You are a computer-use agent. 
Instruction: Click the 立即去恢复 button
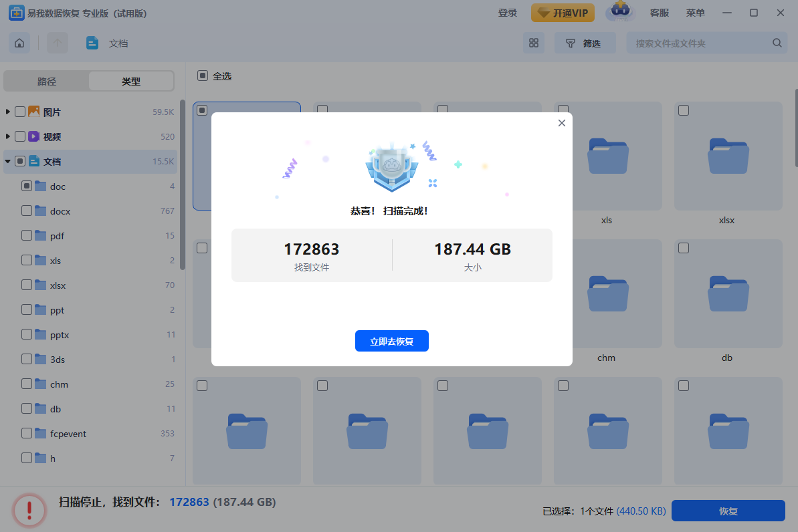[x=391, y=342]
